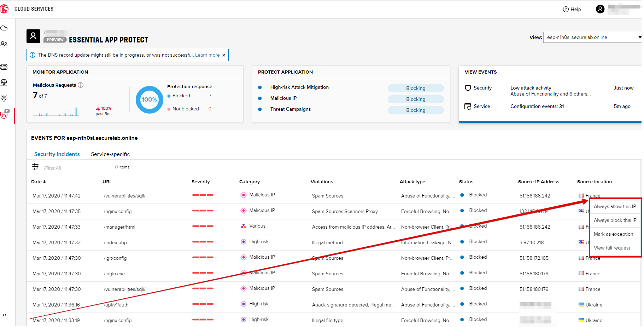Click the Security shield icon in View Events
Viewport: 644px width, 327px height.
click(468, 88)
